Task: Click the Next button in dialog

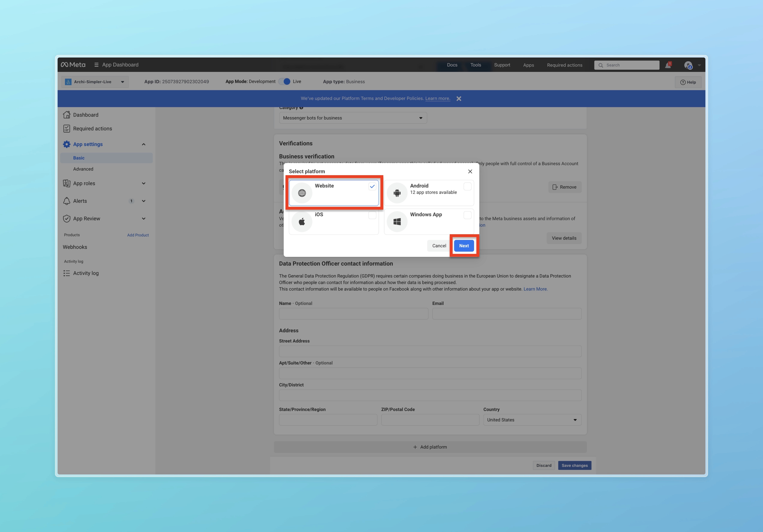Action: [x=464, y=246]
